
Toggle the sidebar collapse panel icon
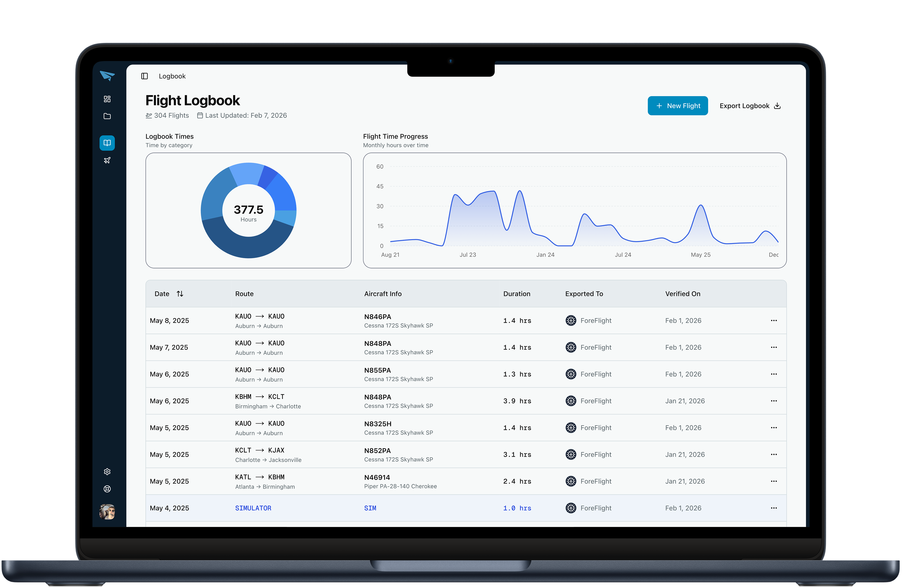click(145, 76)
